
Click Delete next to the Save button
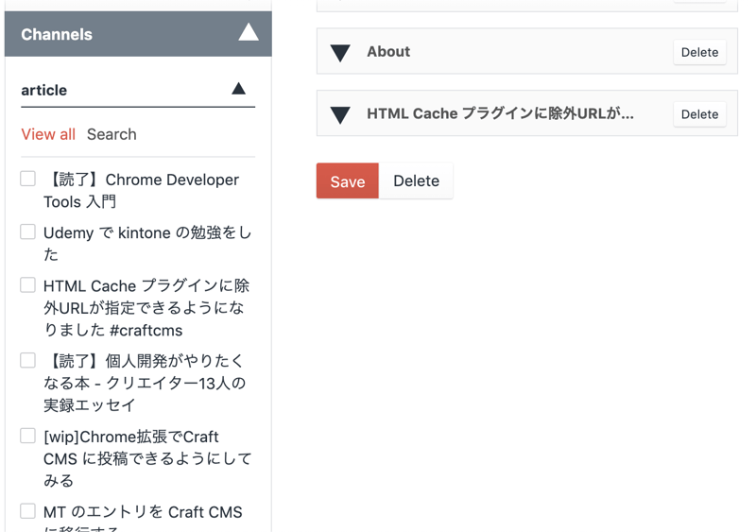(x=416, y=181)
